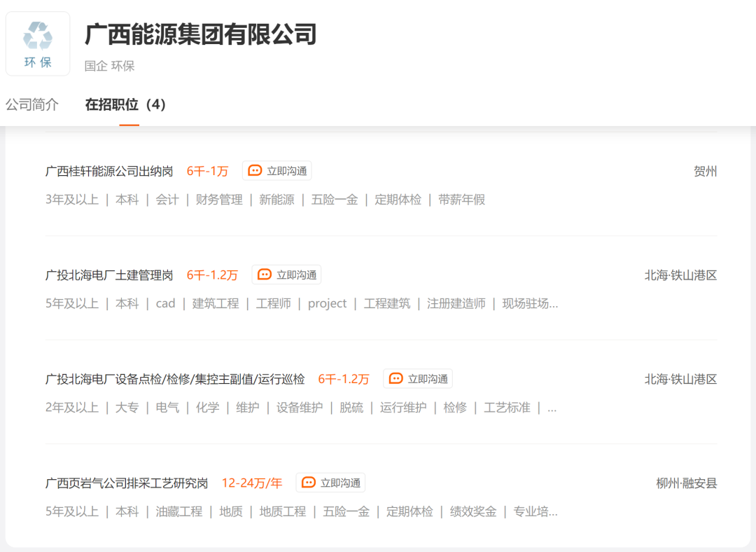Viewport: 756px width, 552px height.
Task: Click 大专 education tag
Action: click(127, 407)
